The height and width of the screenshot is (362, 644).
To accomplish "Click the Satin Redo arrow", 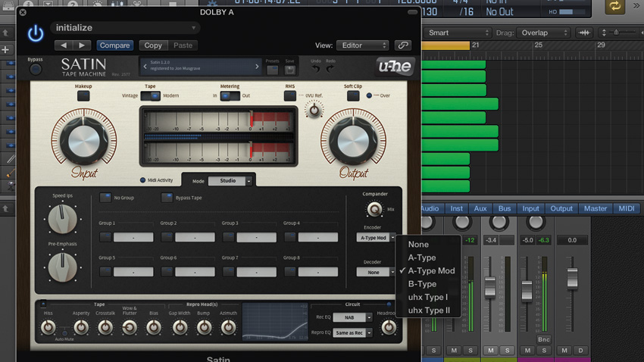I will click(x=330, y=69).
